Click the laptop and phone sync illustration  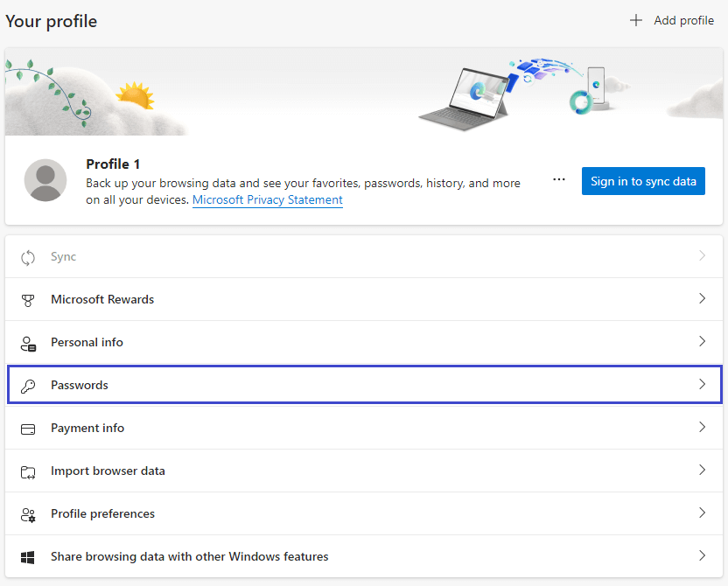(x=525, y=93)
